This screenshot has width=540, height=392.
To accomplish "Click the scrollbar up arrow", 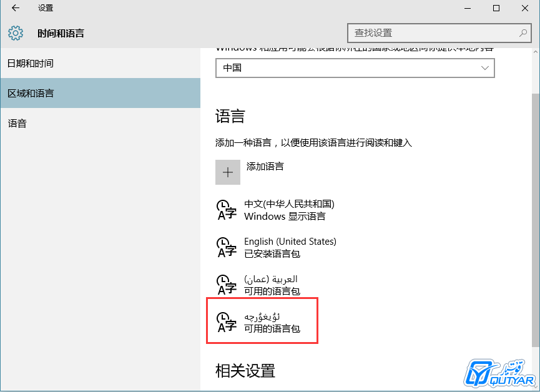I will point(535,52).
